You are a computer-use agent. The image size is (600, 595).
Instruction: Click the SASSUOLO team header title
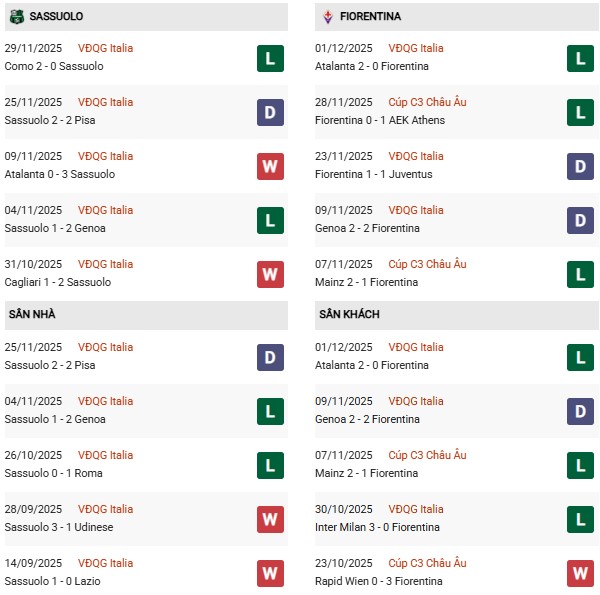pos(57,17)
